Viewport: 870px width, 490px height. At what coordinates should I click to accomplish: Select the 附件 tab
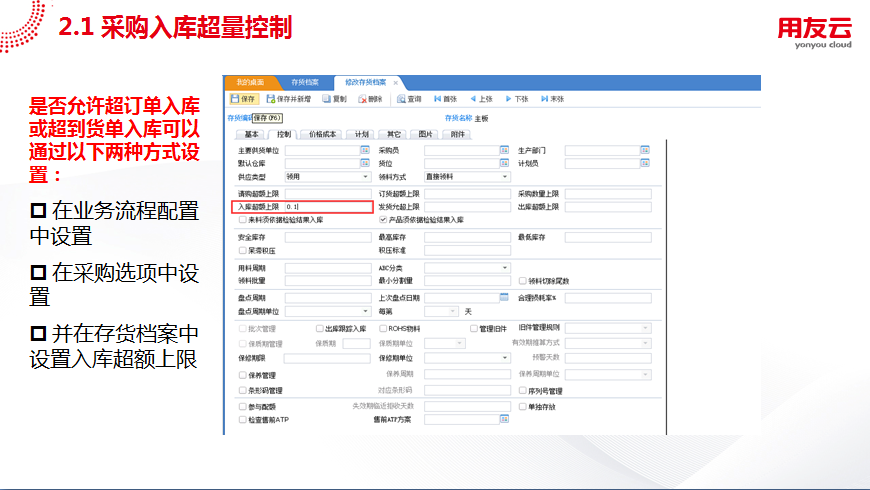pyautogui.click(x=457, y=134)
